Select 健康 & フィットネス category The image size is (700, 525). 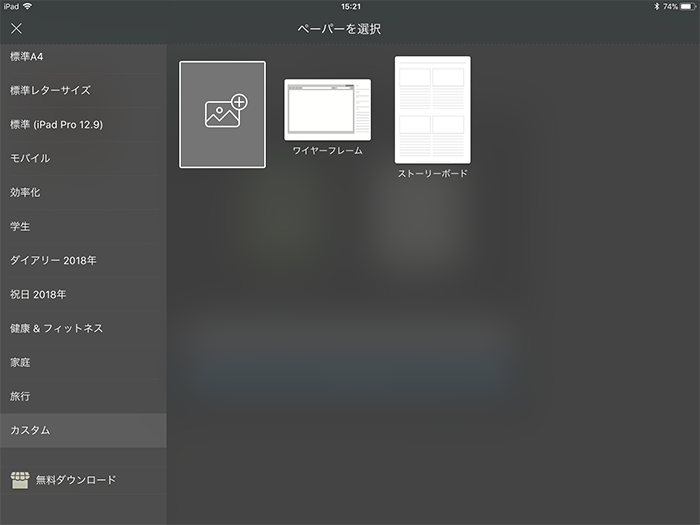pos(83,328)
